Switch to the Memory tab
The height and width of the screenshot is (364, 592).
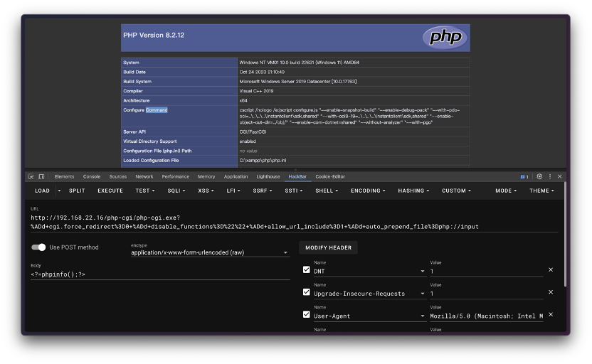coord(206,176)
